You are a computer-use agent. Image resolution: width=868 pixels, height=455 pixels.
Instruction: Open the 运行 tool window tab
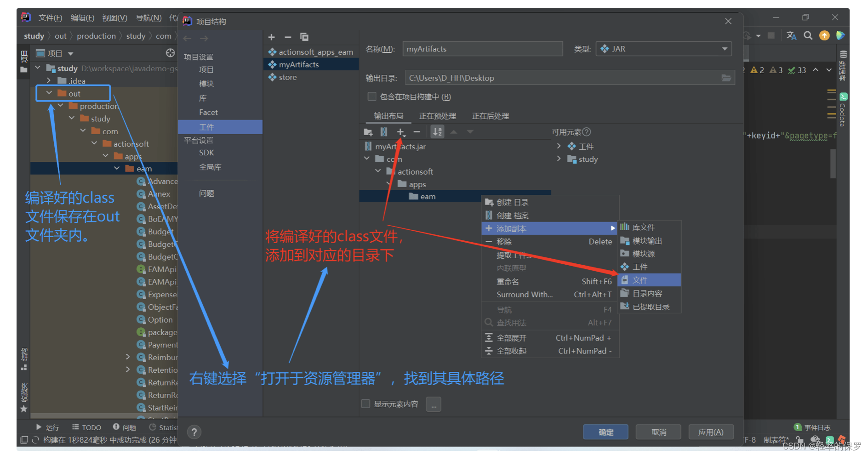(x=48, y=427)
